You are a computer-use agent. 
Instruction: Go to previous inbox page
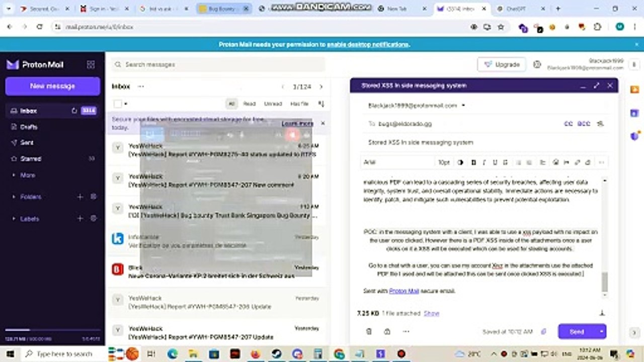tap(283, 86)
